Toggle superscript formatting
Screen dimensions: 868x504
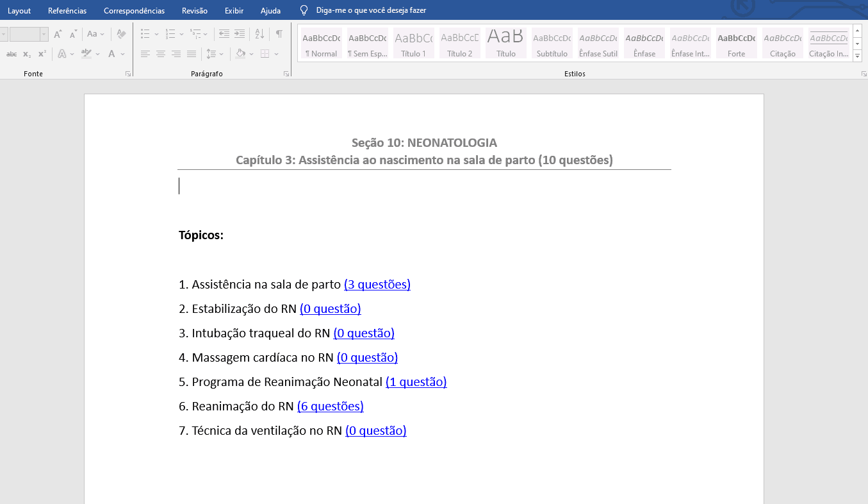point(42,54)
